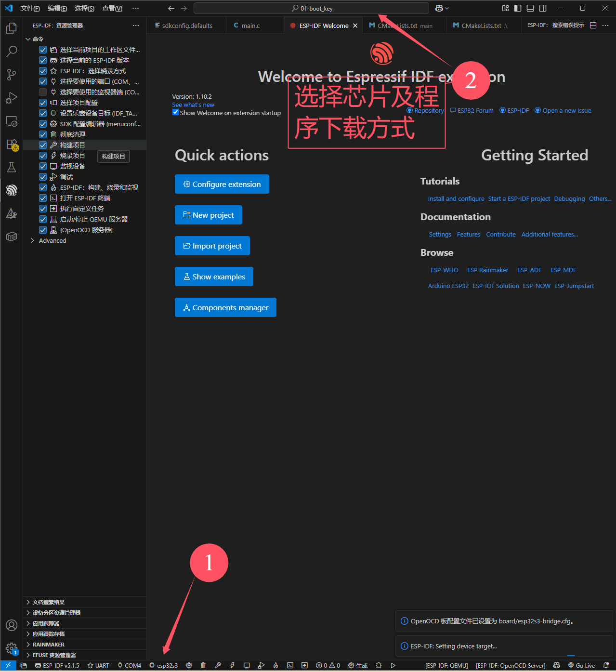Image resolution: width=616 pixels, height=672 pixels.
Task: Click the full clean trash icon in the status bar
Action: tap(203, 665)
